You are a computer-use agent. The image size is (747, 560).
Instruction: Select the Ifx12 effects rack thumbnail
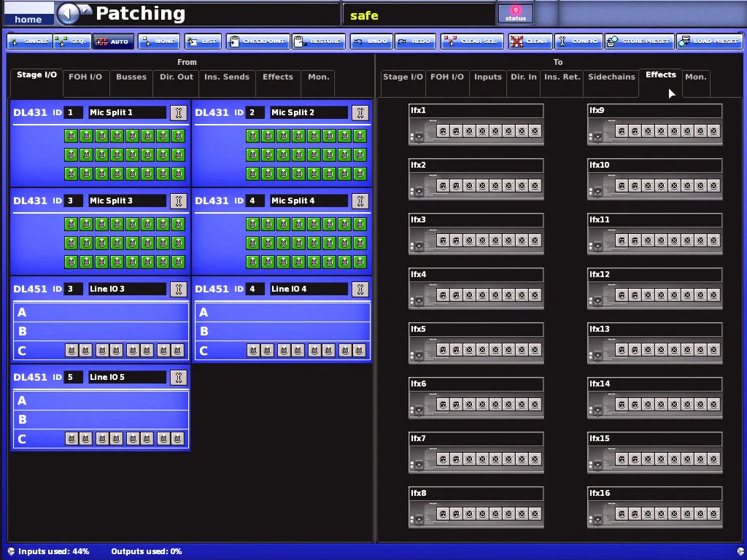click(x=654, y=295)
